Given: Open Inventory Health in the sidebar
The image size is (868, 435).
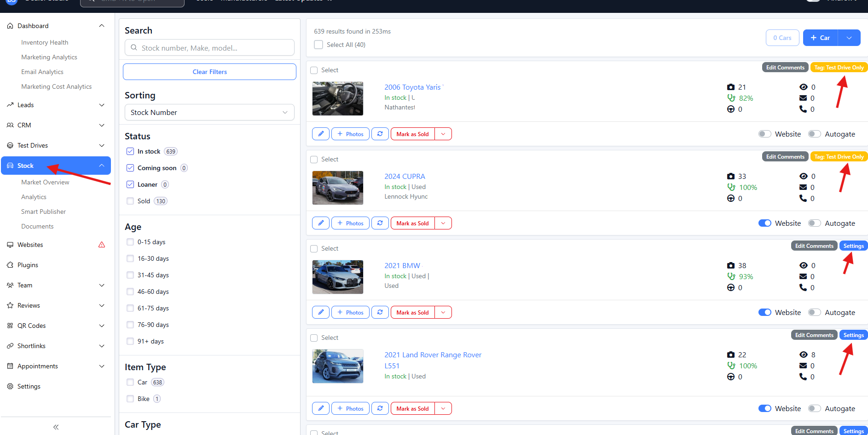Looking at the screenshot, I should (x=45, y=42).
